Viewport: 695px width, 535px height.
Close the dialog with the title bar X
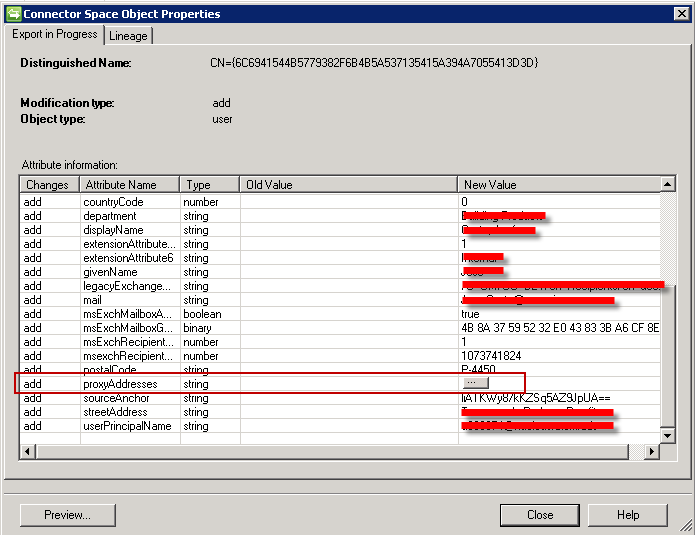pos(682,14)
